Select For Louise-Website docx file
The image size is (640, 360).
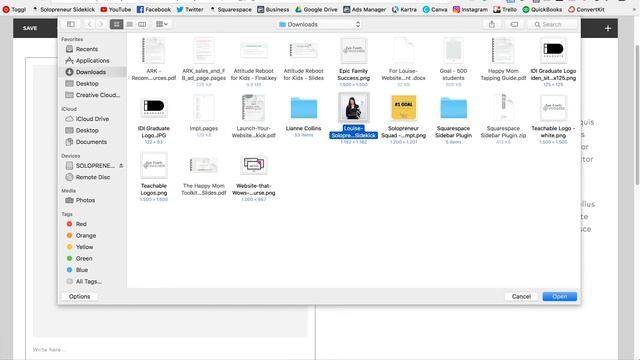(x=403, y=61)
